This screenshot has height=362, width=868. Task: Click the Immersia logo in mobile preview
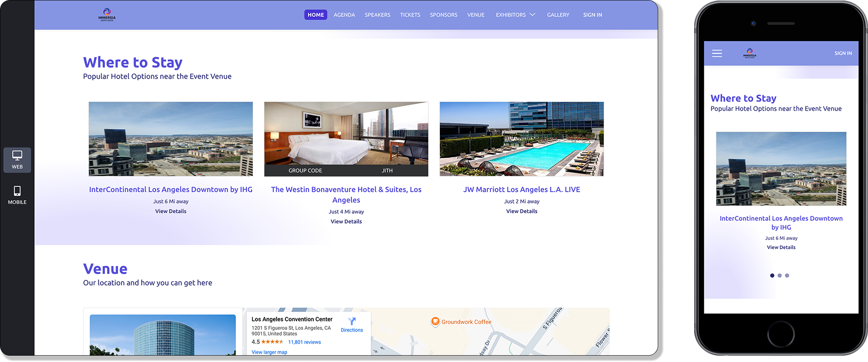pos(749,53)
